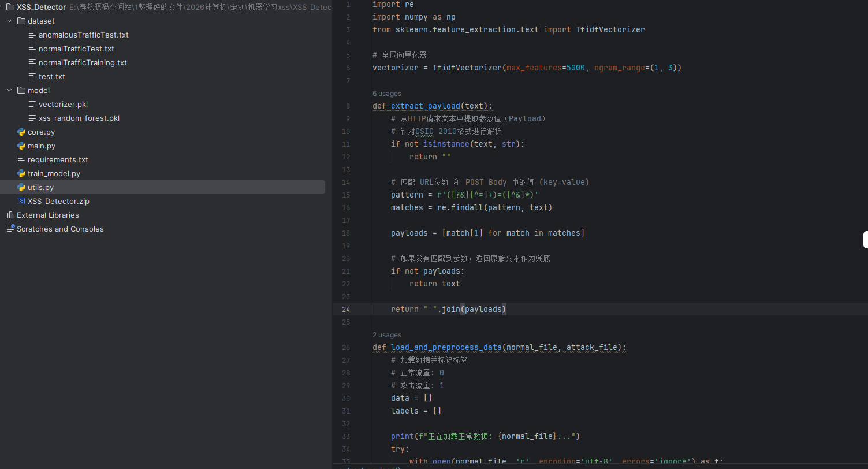Select normalTrafficTraining.txt file
The height and width of the screenshot is (469, 868).
pyautogui.click(x=83, y=62)
